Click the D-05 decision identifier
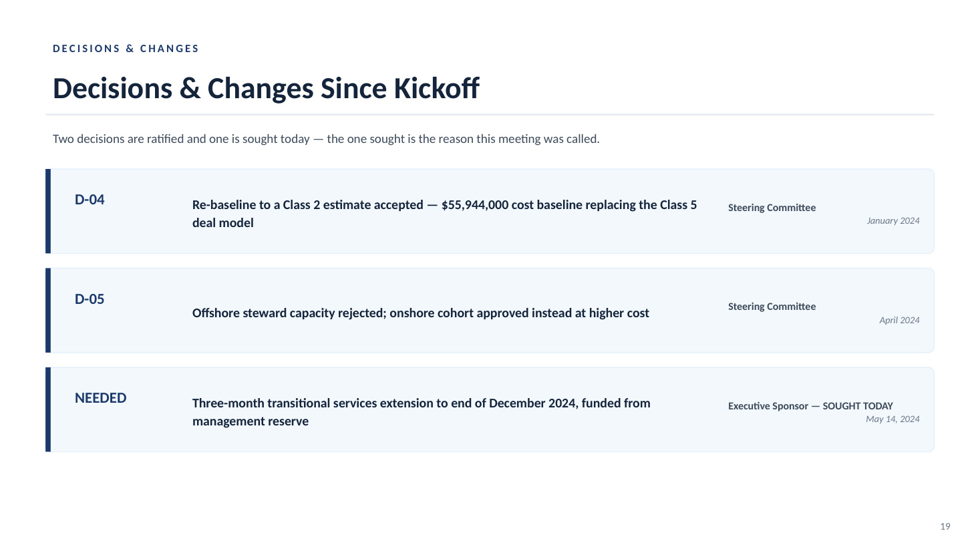The image size is (980, 551). click(x=90, y=299)
